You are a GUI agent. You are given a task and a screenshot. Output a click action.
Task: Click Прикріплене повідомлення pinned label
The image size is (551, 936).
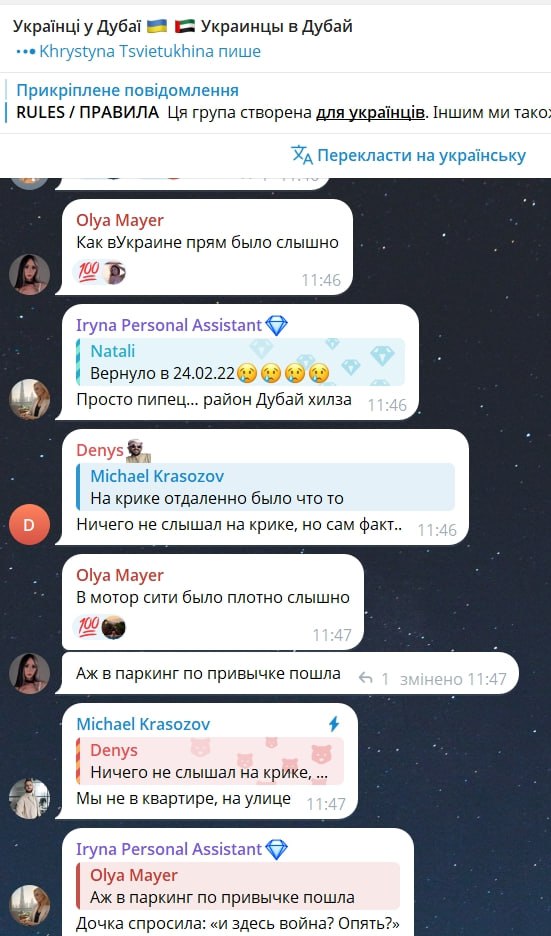click(127, 91)
